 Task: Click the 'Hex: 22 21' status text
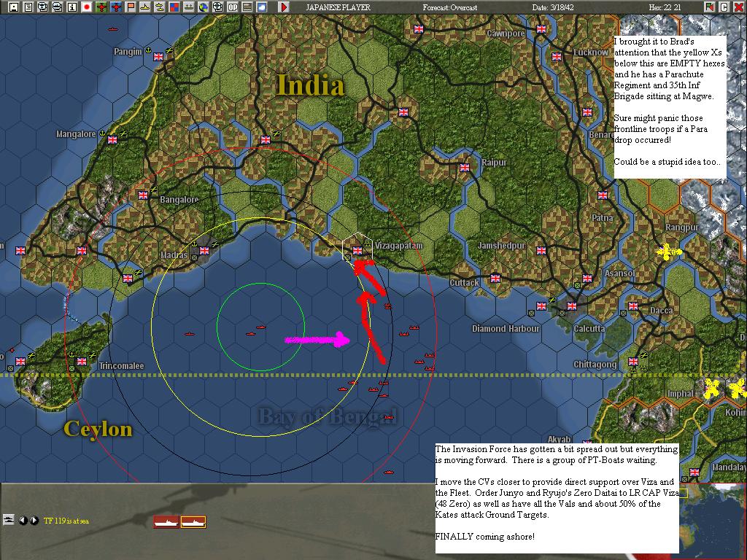tap(665, 7)
